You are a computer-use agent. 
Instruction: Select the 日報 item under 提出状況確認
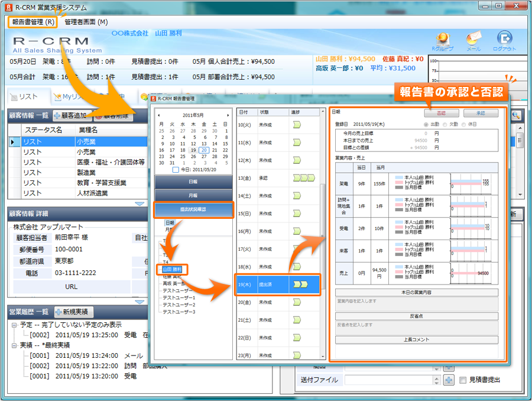(170, 223)
